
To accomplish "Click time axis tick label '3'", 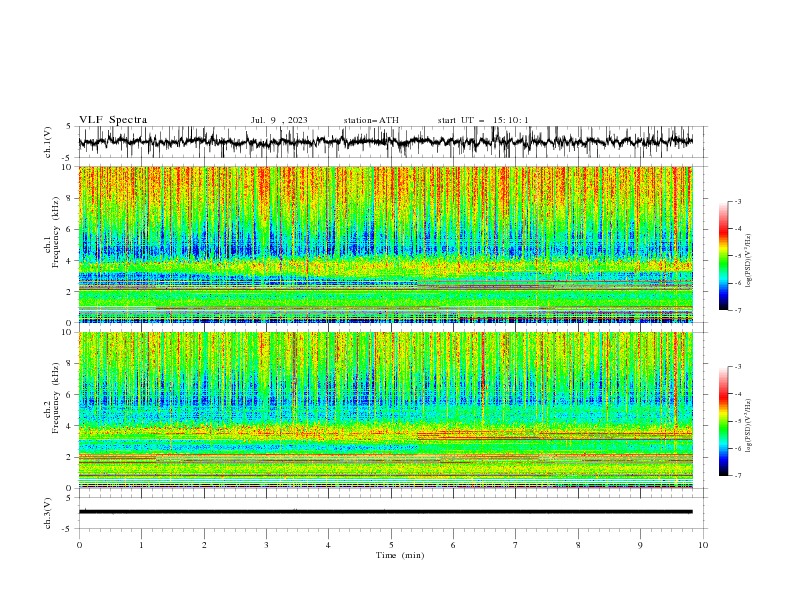I will coord(266,545).
